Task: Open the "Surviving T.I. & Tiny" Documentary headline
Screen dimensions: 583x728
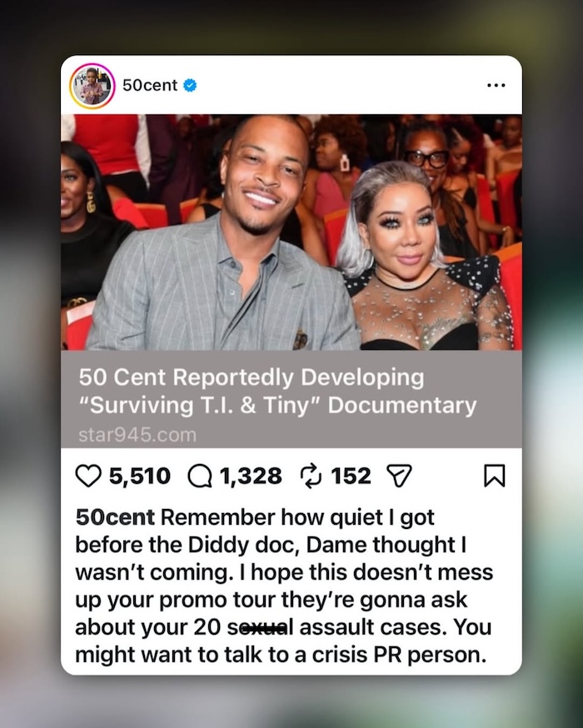Action: click(x=277, y=391)
